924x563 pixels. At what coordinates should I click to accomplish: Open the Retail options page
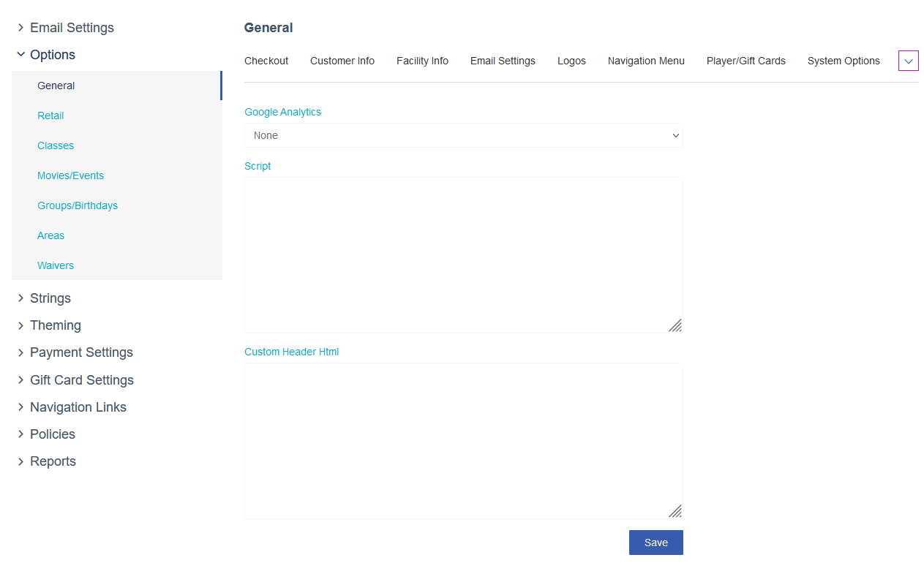tap(50, 116)
